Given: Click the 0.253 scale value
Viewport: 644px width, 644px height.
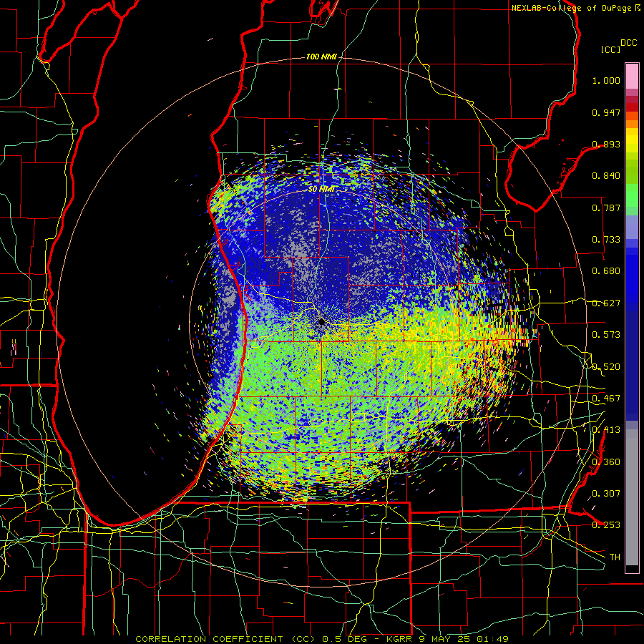Looking at the screenshot, I should [606, 525].
